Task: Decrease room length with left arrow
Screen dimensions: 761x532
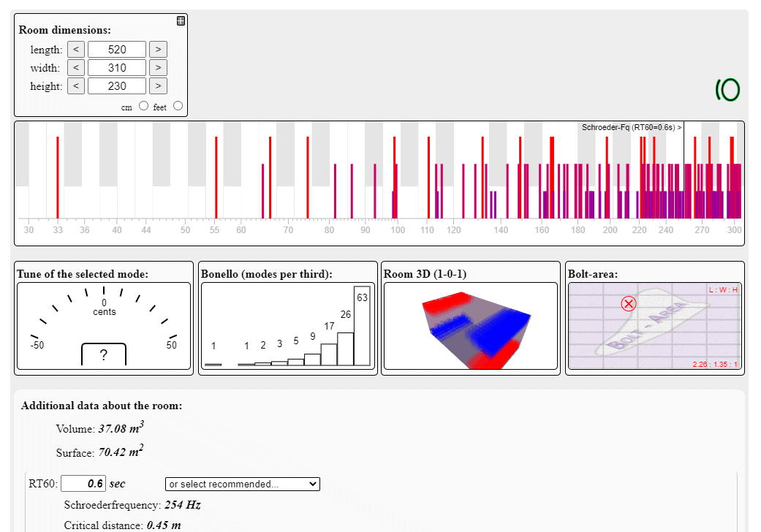Action: click(76, 50)
